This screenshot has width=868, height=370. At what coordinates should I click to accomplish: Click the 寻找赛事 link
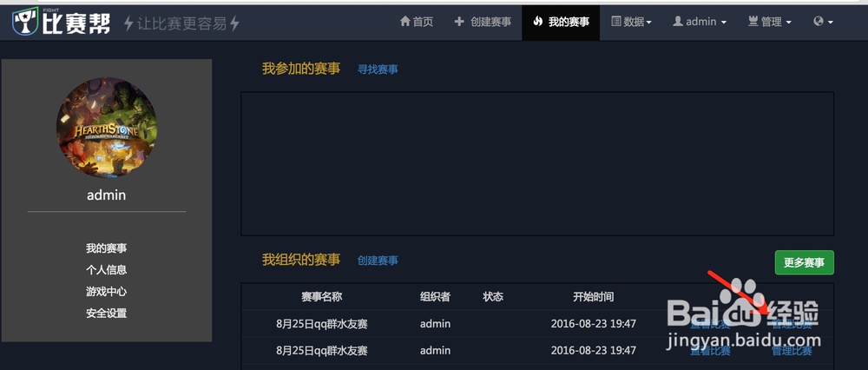(x=378, y=69)
